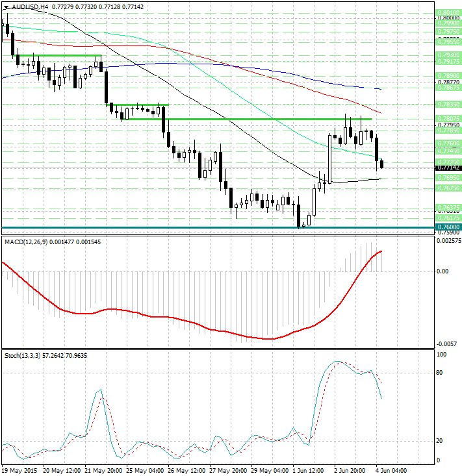The image size is (462, 476).
Task: Click the 0.76950 price level label
Action: point(448,177)
